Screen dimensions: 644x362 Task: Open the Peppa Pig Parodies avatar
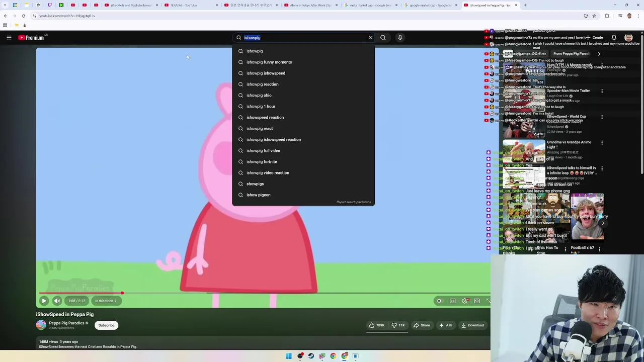coord(41,325)
